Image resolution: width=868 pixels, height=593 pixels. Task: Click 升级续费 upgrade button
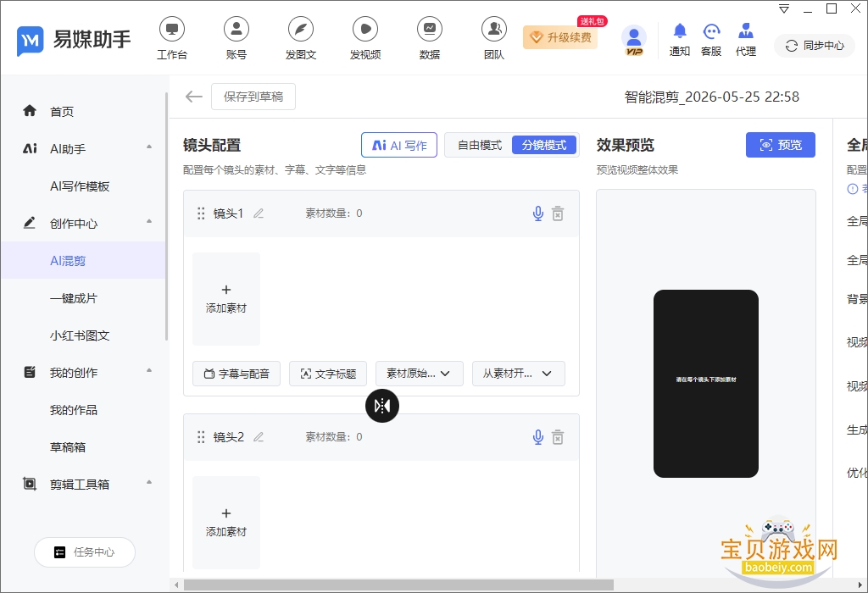559,37
